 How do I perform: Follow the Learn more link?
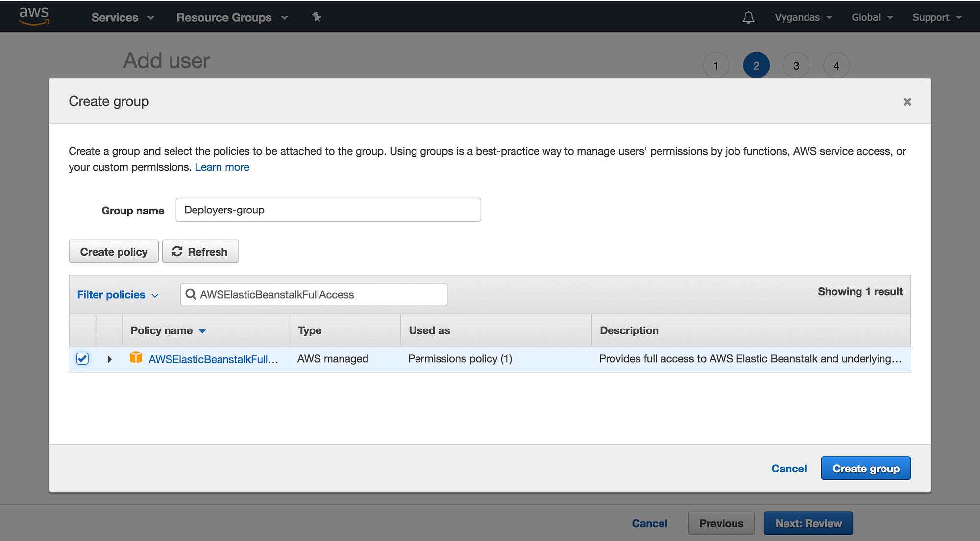pyautogui.click(x=222, y=167)
